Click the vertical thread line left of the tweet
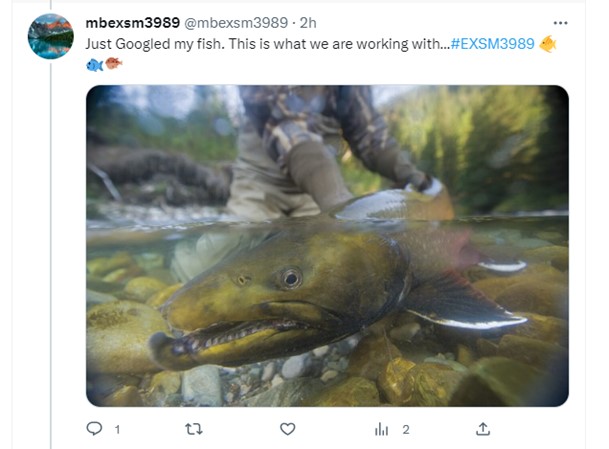Viewport: 609px width, 449px height. point(50,250)
